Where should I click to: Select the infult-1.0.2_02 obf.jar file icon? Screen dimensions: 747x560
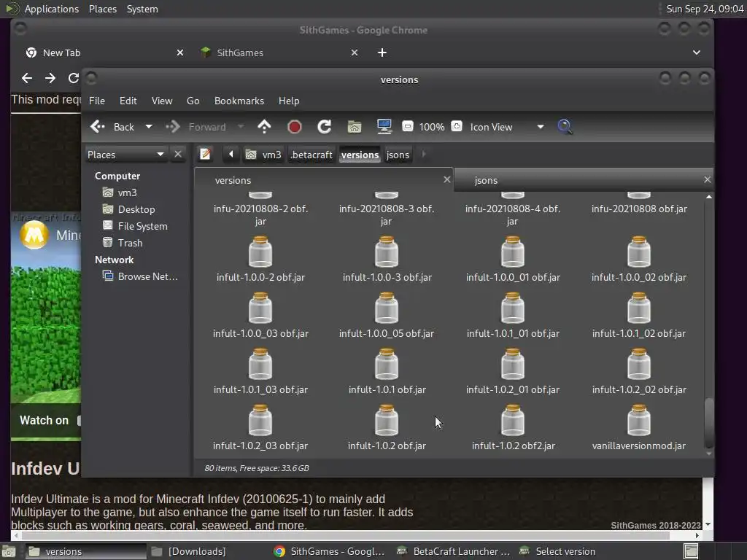[x=639, y=364]
